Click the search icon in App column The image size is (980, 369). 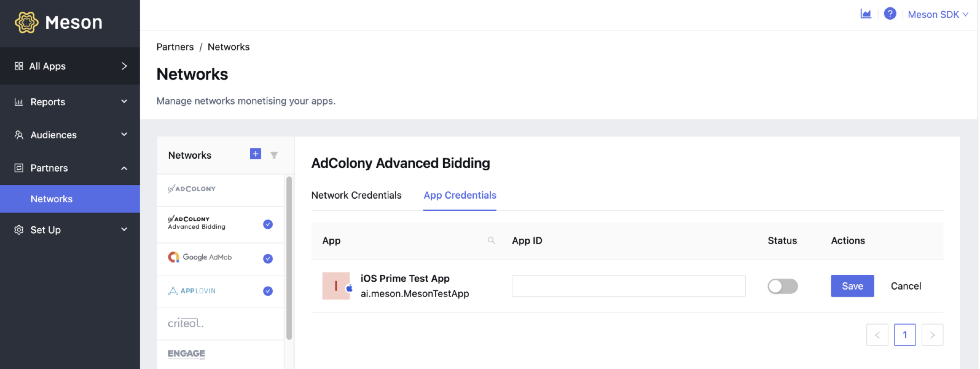[491, 241]
